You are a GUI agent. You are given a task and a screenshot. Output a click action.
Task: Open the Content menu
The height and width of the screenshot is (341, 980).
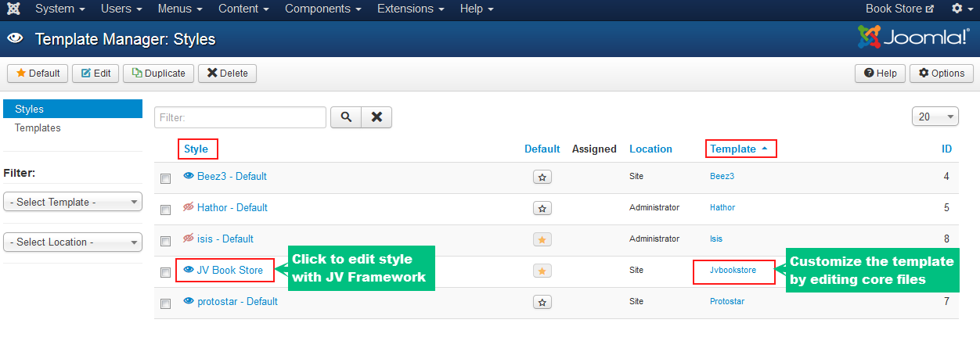tap(243, 9)
